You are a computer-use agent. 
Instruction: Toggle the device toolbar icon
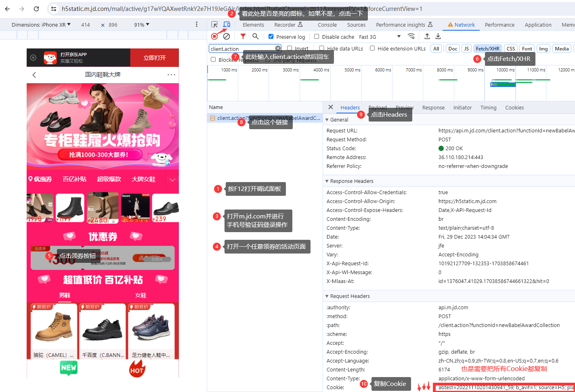tap(227, 25)
